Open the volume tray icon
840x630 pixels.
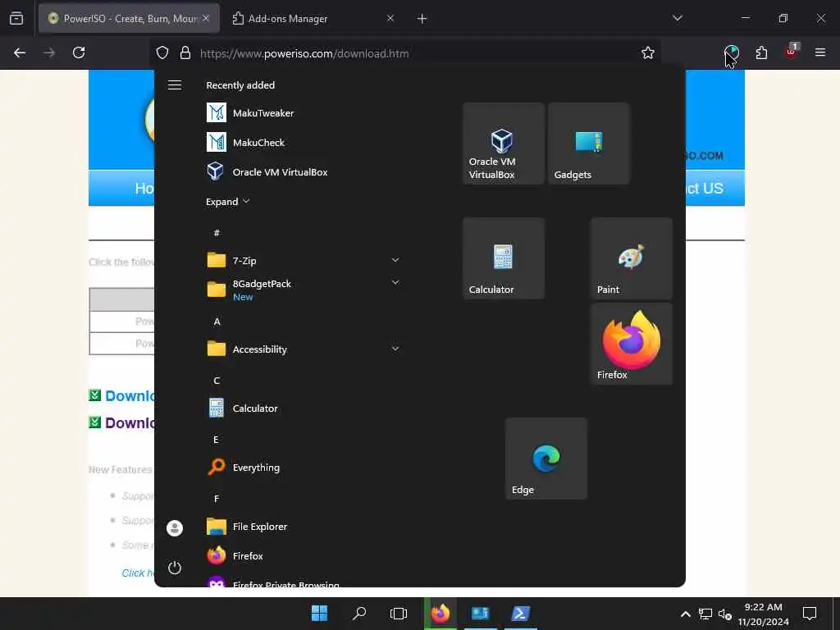tap(725, 614)
